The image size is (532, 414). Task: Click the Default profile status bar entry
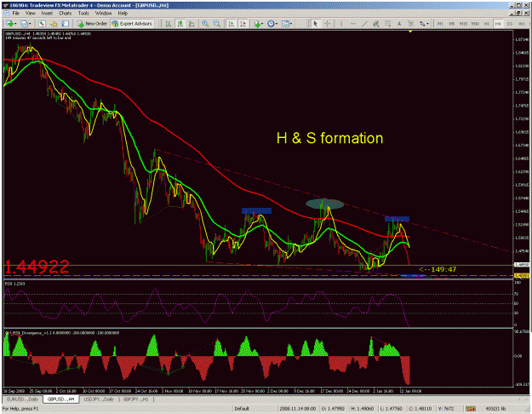[242, 409]
